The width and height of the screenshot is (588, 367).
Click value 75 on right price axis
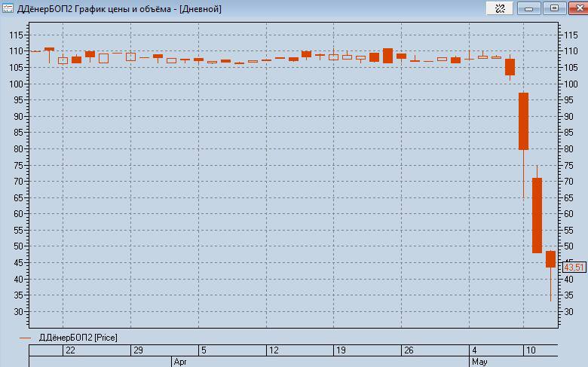(x=568, y=165)
